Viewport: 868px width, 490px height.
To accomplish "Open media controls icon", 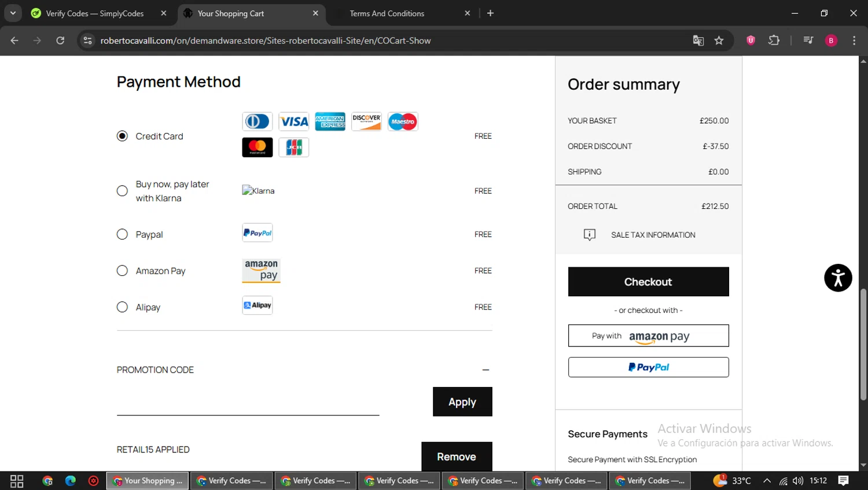I will point(808,40).
